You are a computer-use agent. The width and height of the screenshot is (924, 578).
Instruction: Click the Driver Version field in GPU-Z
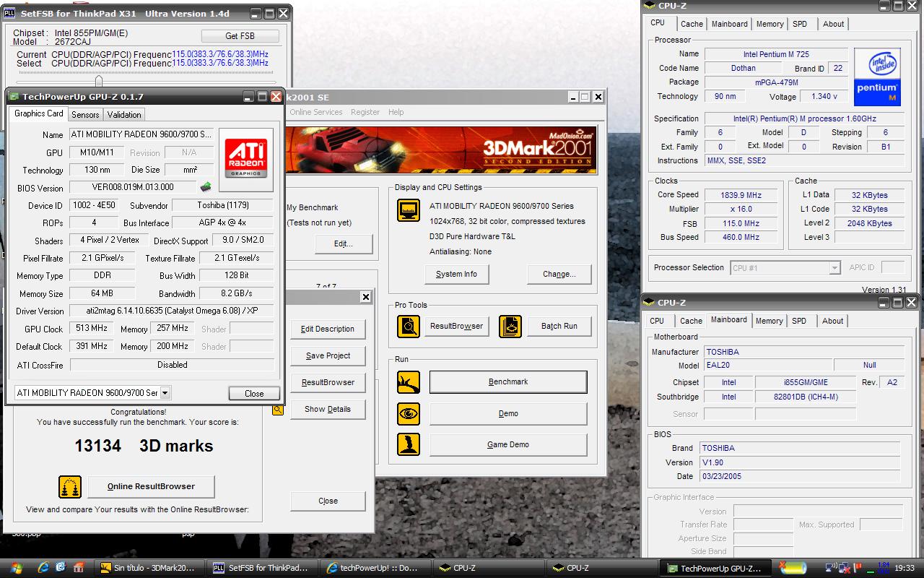172,311
